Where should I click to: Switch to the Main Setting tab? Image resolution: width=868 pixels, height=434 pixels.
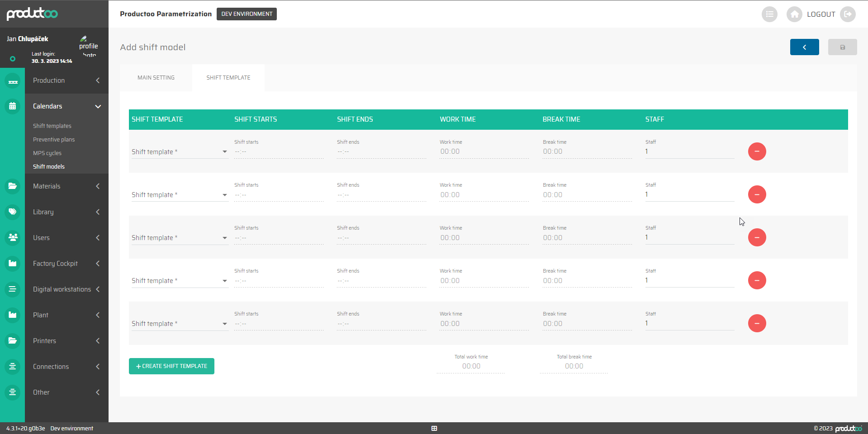coord(156,78)
